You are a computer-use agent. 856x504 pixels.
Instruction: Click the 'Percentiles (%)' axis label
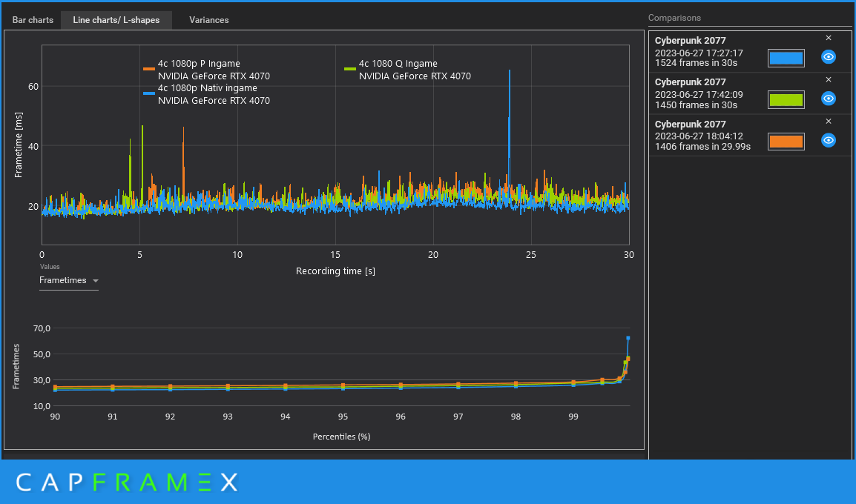click(x=342, y=437)
